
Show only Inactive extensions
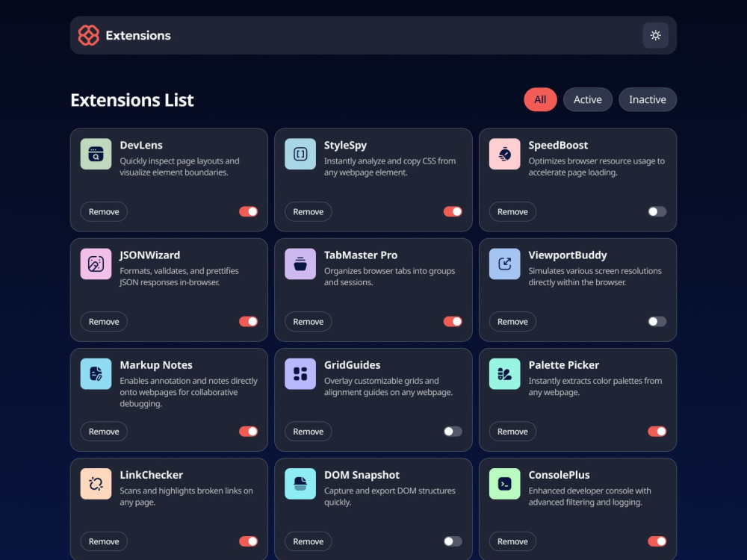tap(648, 99)
